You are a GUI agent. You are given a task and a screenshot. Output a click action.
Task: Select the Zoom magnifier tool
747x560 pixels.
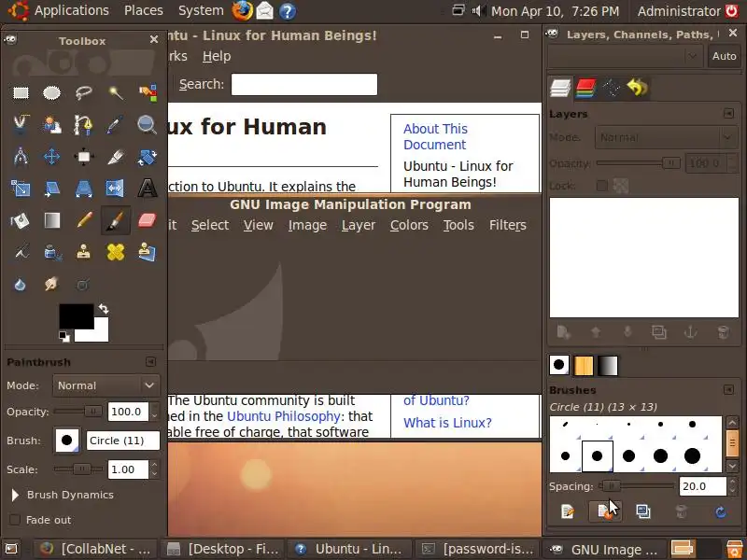click(148, 125)
